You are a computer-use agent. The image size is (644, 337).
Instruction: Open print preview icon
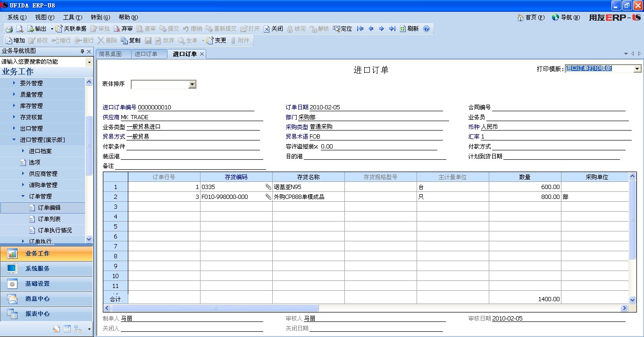click(x=20, y=29)
